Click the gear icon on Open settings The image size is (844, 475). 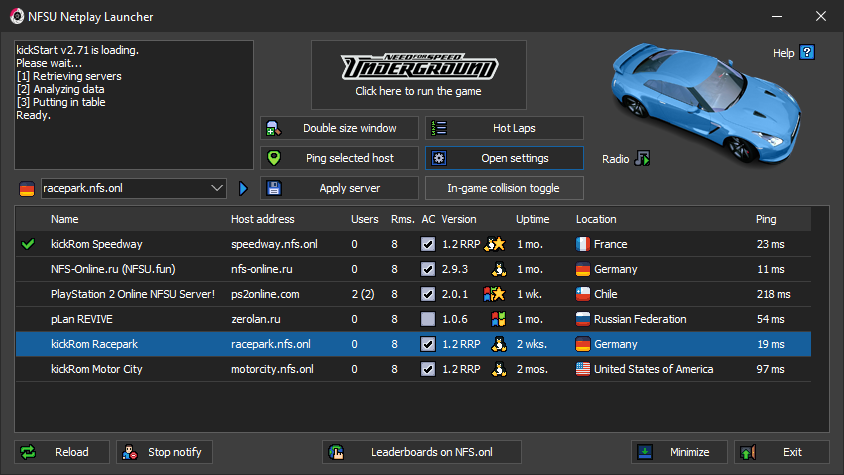click(x=439, y=158)
